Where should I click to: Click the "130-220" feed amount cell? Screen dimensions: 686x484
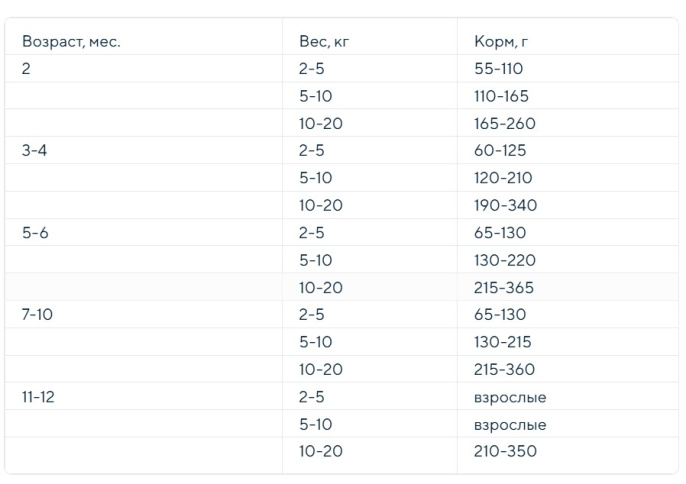click(x=503, y=260)
